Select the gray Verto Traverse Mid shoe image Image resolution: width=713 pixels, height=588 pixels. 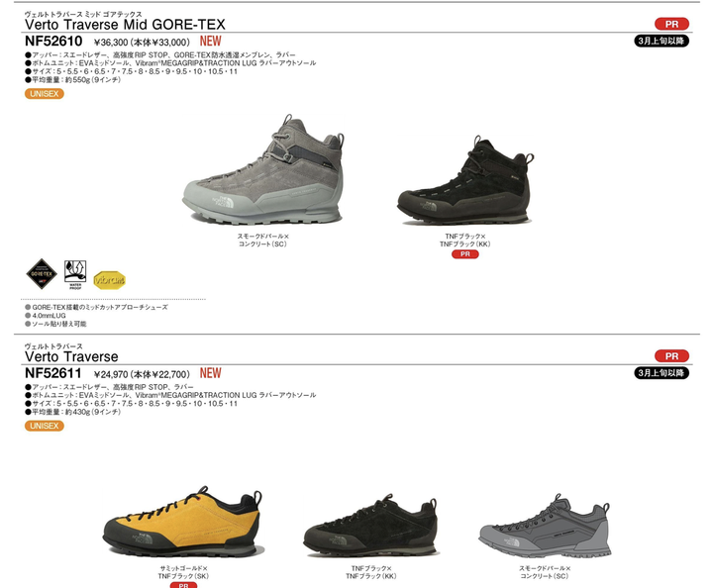click(263, 169)
